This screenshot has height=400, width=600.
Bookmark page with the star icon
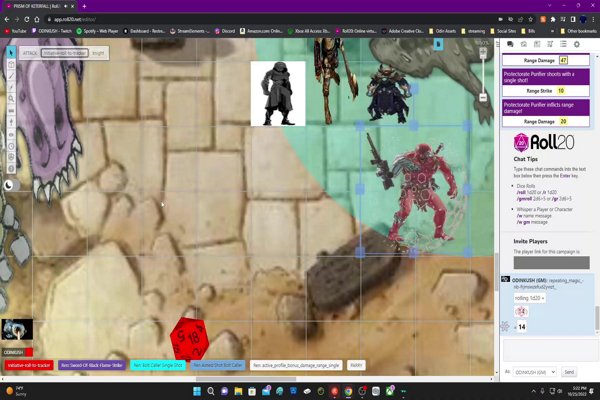click(530, 19)
